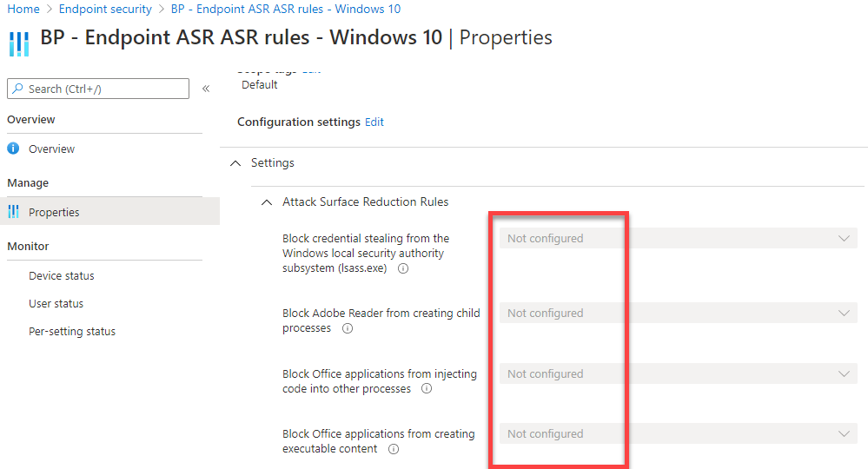Open dropdown for Office creating executable content
Screen dimensions: 868x469
point(678,433)
